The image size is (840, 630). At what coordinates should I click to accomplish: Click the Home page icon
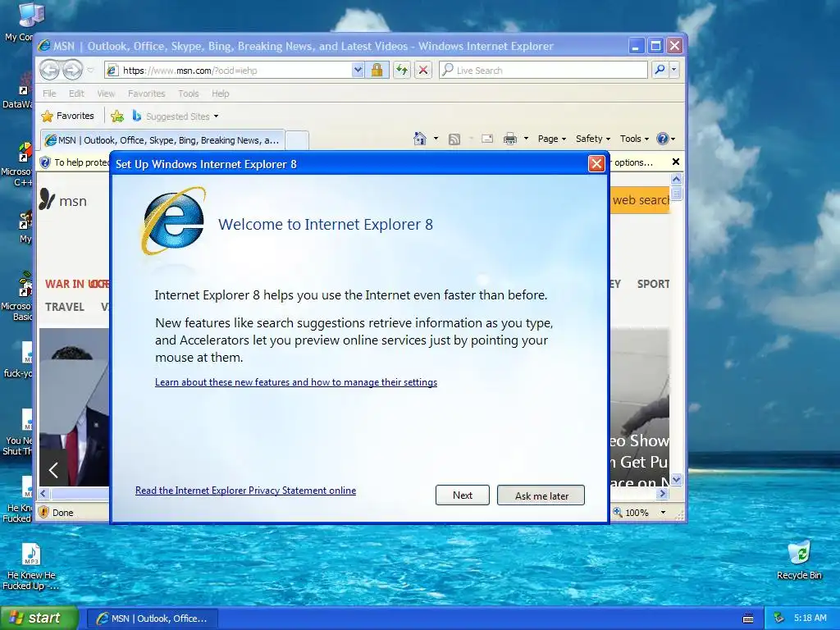[420, 139]
